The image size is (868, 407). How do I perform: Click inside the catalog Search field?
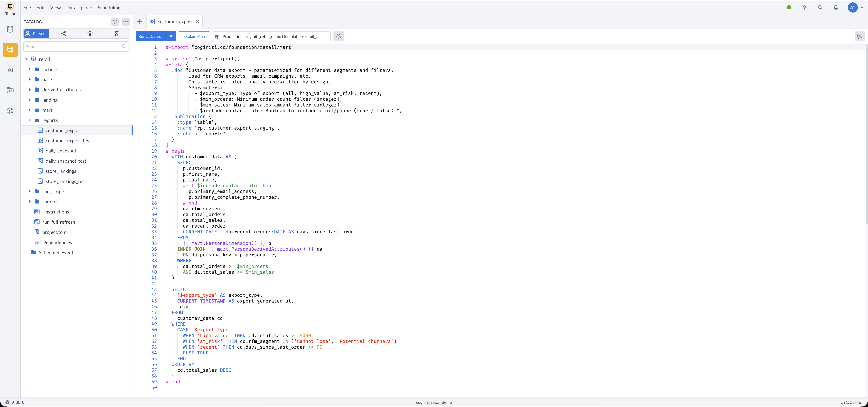pos(72,46)
